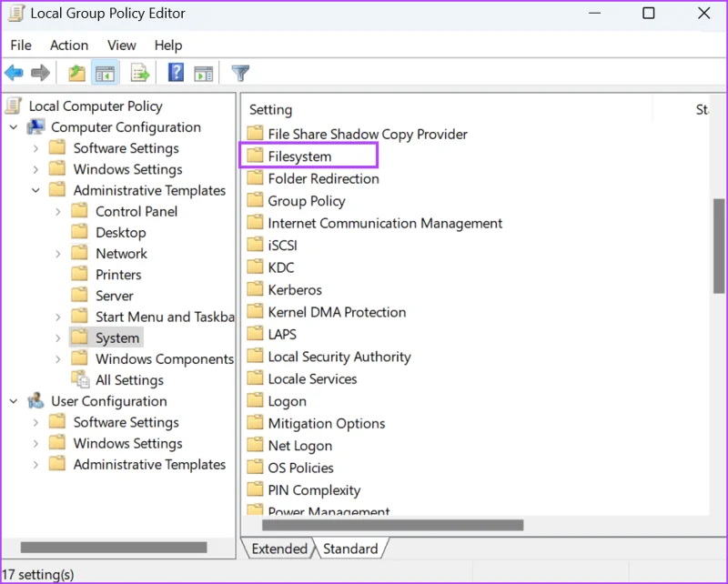Image resolution: width=728 pixels, height=584 pixels.
Task: Minimize the Local Group Policy Editor window
Action: pos(595,13)
